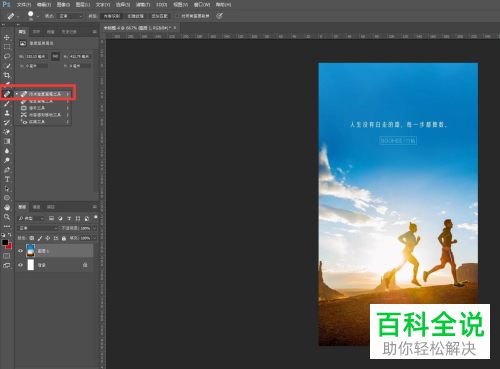Select the Blur tool
Viewport: 500px width, 369px height.
tap(7, 151)
